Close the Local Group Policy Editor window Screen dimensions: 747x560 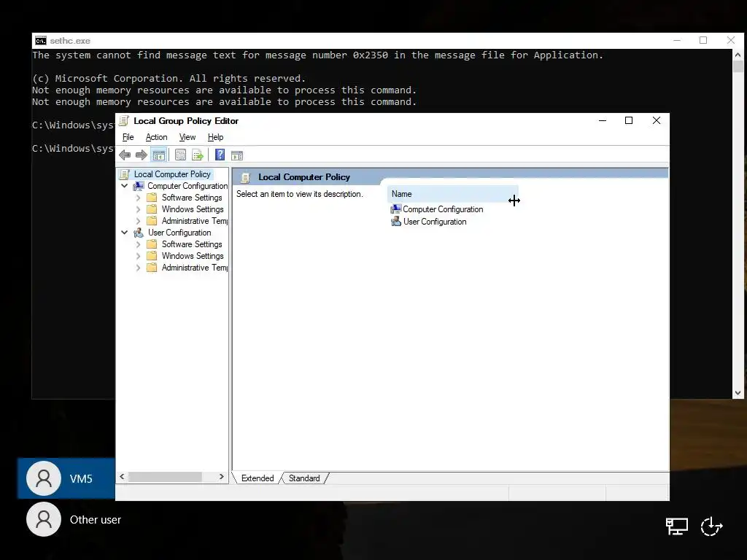[656, 120]
